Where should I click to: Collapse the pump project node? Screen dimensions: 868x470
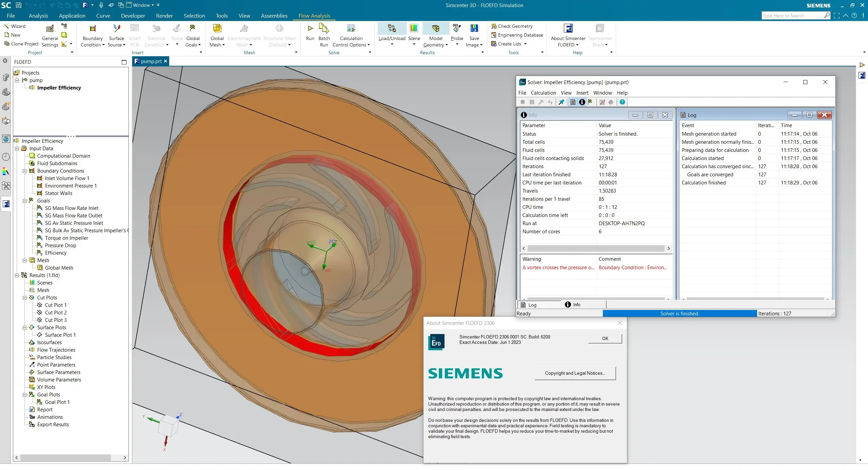[x=17, y=80]
